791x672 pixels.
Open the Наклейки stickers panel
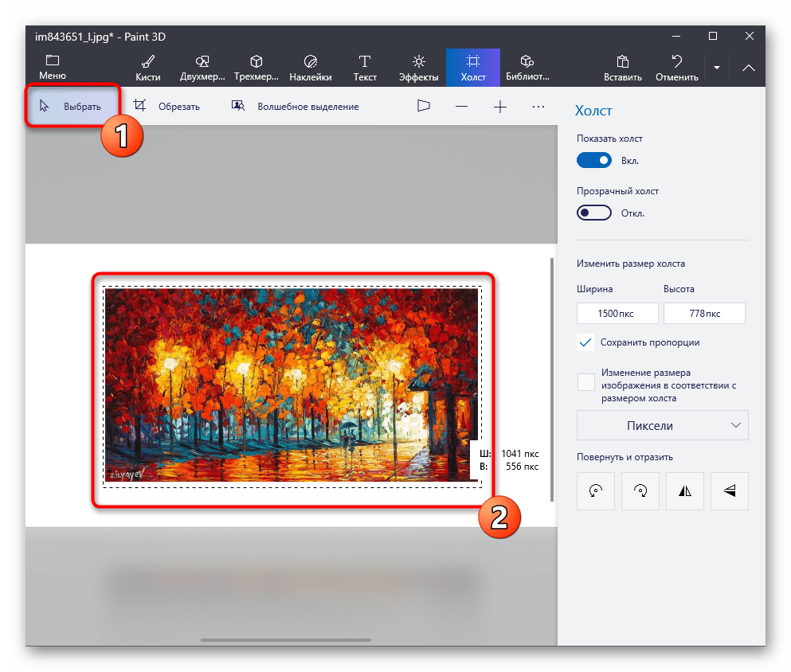point(311,68)
